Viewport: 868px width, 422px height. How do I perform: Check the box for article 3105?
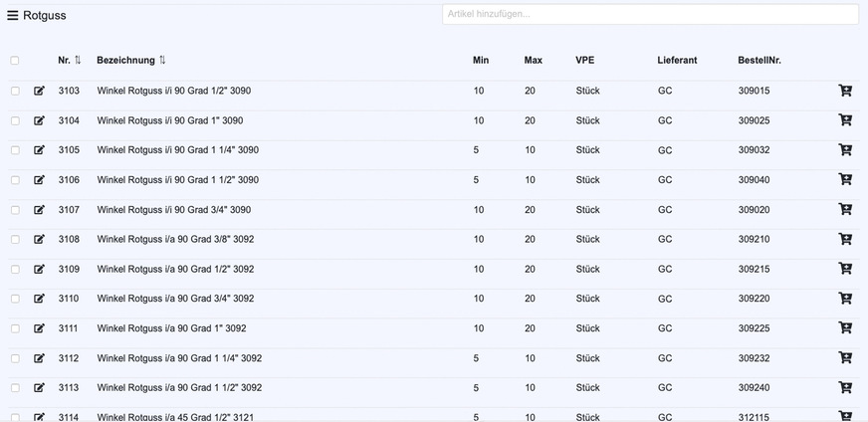(15, 150)
